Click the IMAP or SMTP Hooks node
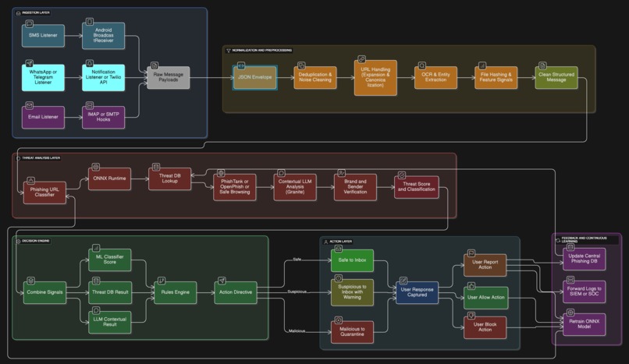This screenshot has width=629, height=364. point(103,117)
